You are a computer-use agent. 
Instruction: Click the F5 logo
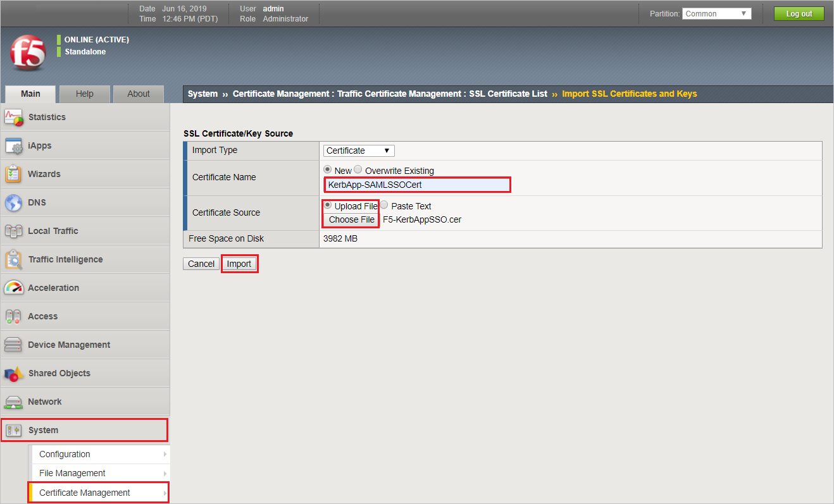pos(28,53)
